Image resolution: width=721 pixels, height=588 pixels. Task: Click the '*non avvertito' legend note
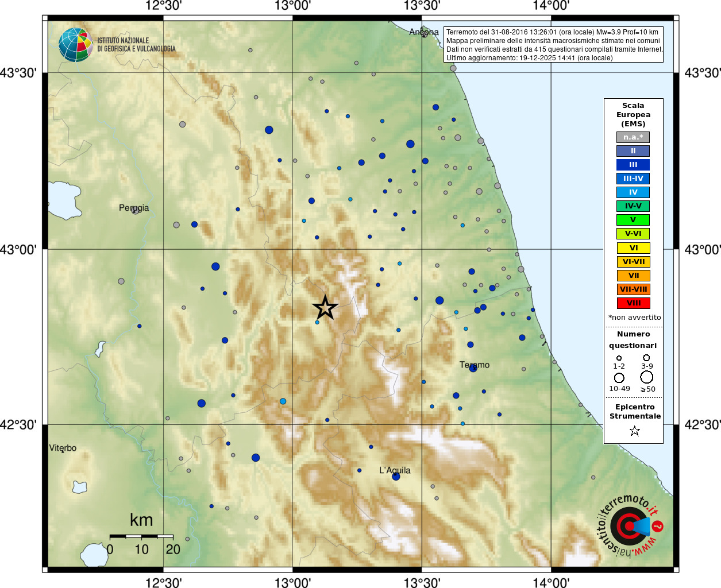[634, 318]
